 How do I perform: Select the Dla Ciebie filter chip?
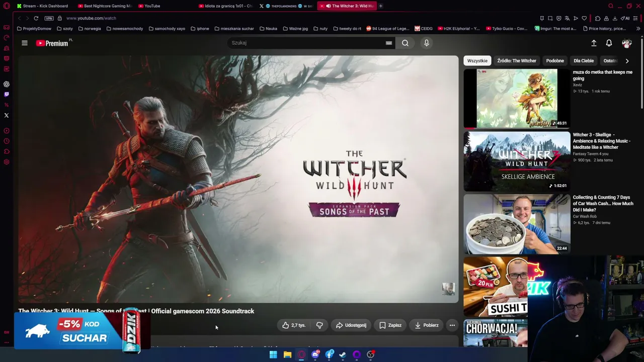(x=584, y=61)
